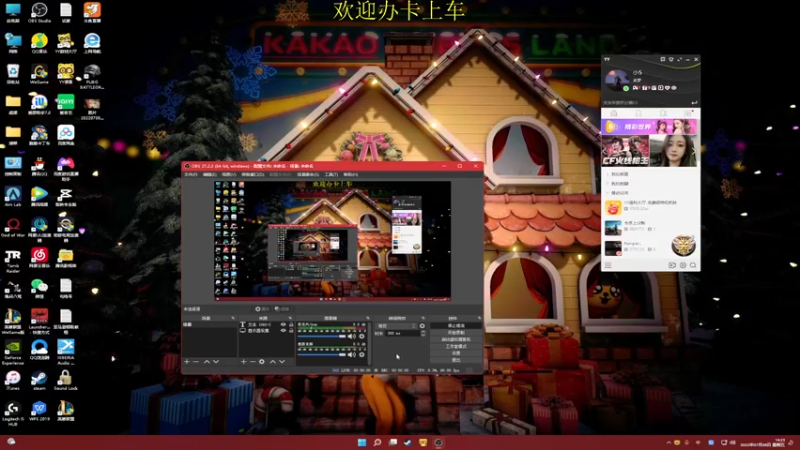Open the View menu in OBS
The width and height of the screenshot is (800, 450).
pyautogui.click(x=229, y=174)
